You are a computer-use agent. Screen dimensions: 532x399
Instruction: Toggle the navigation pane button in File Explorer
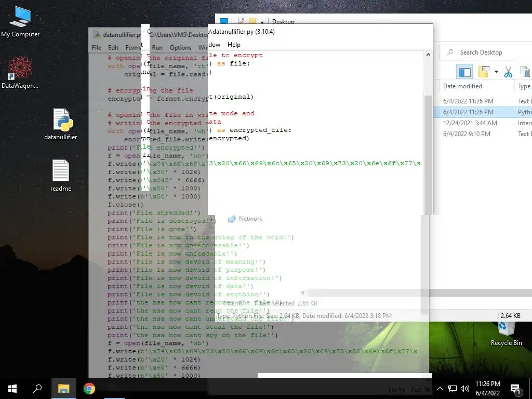tap(464, 72)
